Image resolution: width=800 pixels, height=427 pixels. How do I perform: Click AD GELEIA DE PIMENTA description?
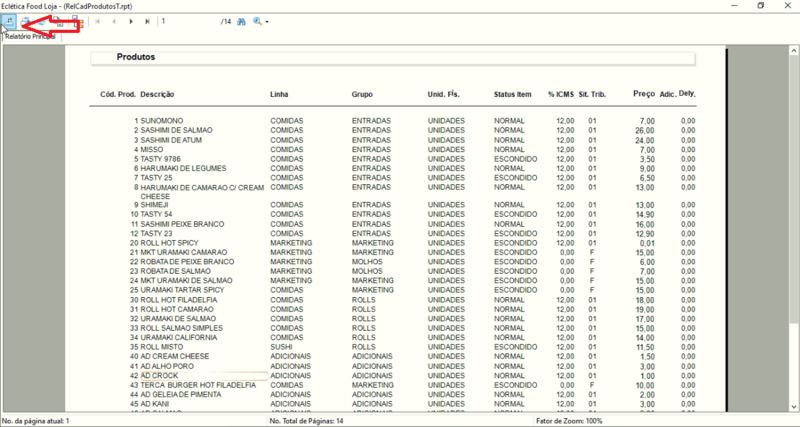181,394
